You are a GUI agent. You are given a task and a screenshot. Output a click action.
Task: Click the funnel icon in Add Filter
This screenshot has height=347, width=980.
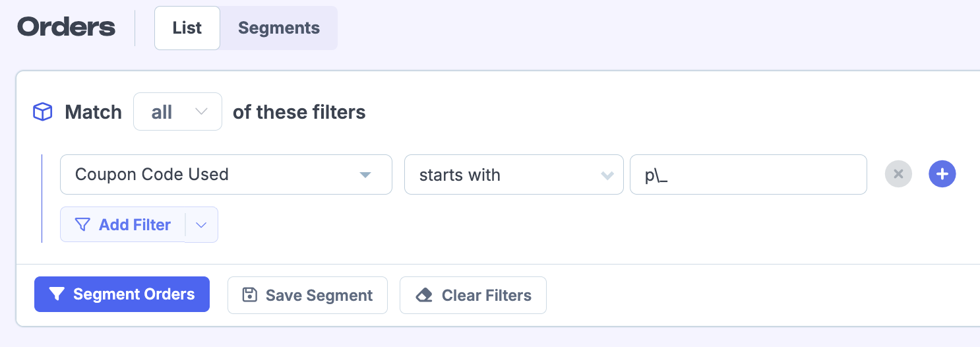82,225
